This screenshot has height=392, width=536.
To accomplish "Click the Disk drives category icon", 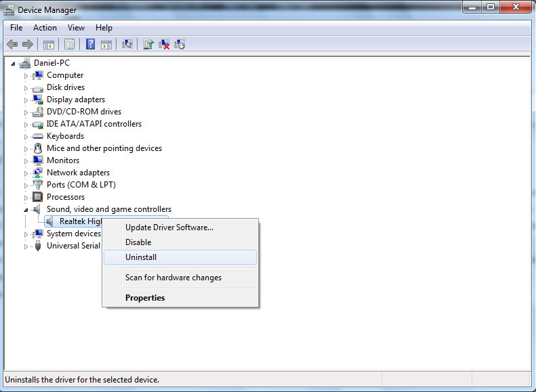I will (38, 88).
